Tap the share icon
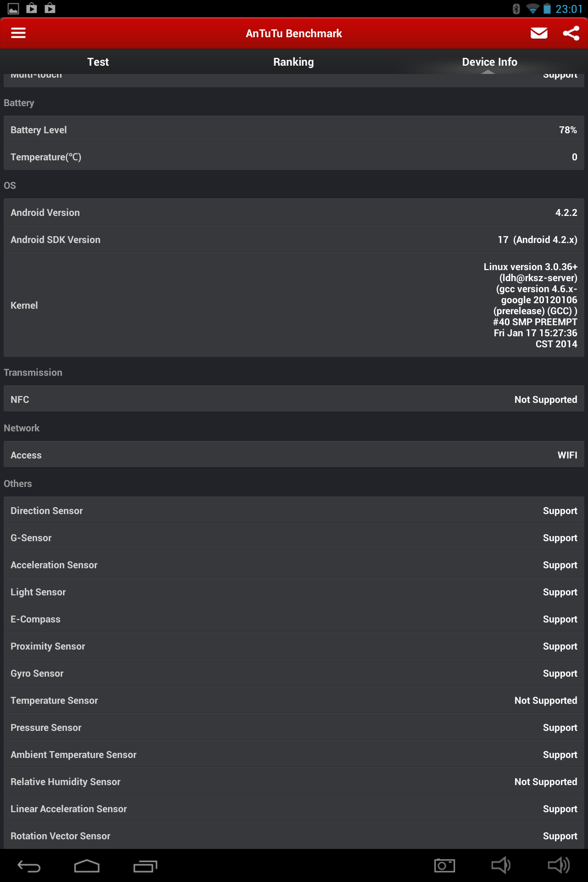The image size is (588, 882). click(x=571, y=33)
